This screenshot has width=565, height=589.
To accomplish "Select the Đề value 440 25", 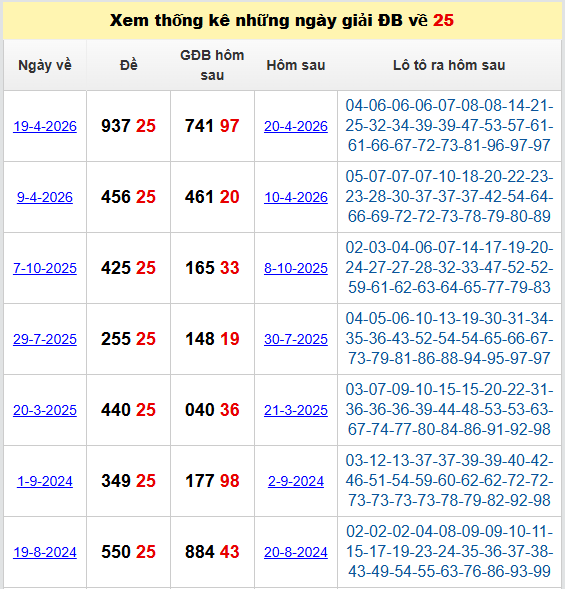I will tap(128, 410).
